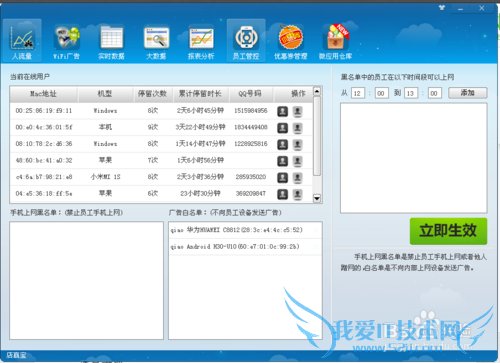Click duration 2天6小时45分钟
This screenshot has height=363, width=500.
(200, 111)
